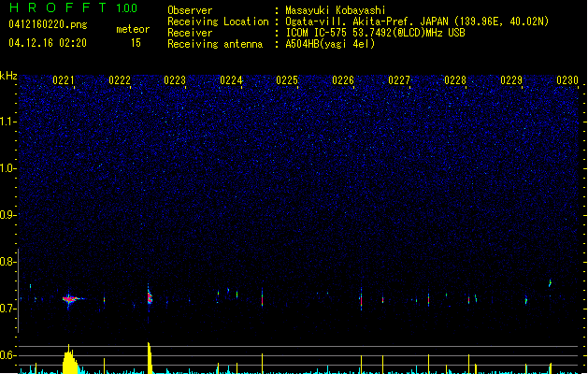Click the bright meteor echo before 0223
The image size is (588, 374).
[150, 296]
